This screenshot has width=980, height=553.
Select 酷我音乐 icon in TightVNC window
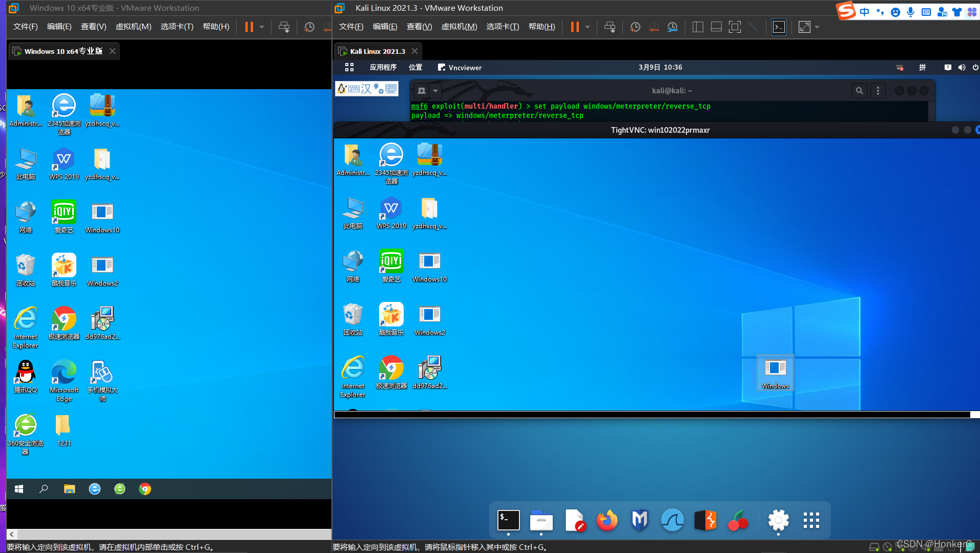tap(391, 319)
